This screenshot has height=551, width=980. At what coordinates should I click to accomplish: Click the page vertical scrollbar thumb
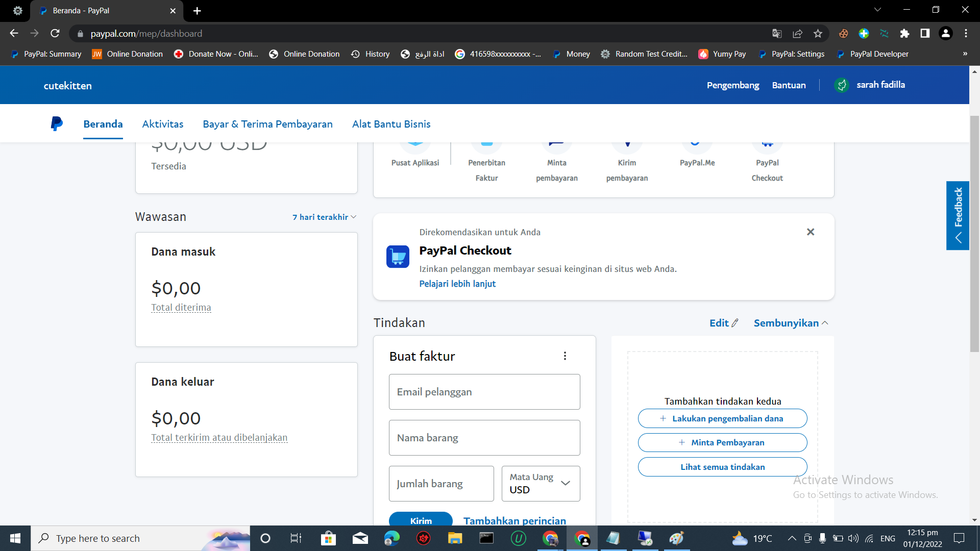click(974, 235)
